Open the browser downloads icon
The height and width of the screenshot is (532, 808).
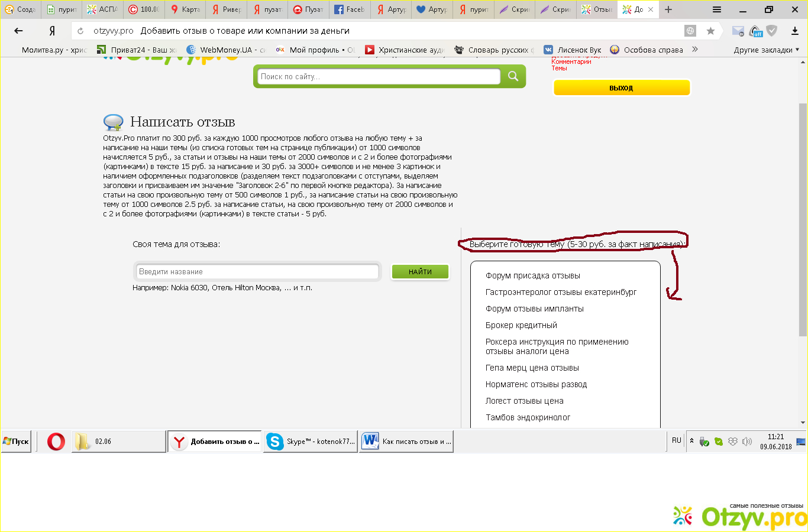[794, 31]
